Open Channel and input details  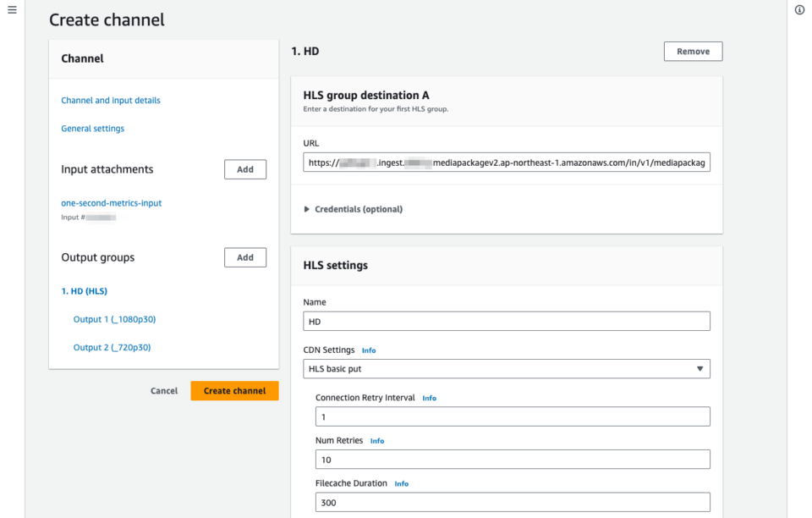pos(110,100)
